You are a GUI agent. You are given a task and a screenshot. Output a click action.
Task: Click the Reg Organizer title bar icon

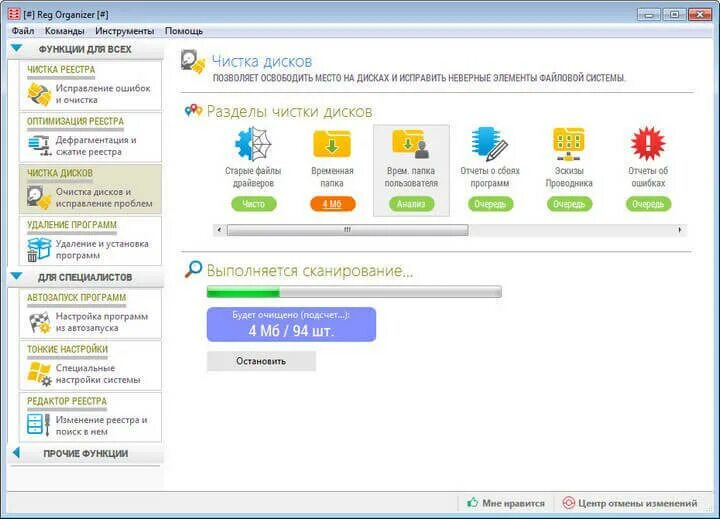tap(14, 14)
